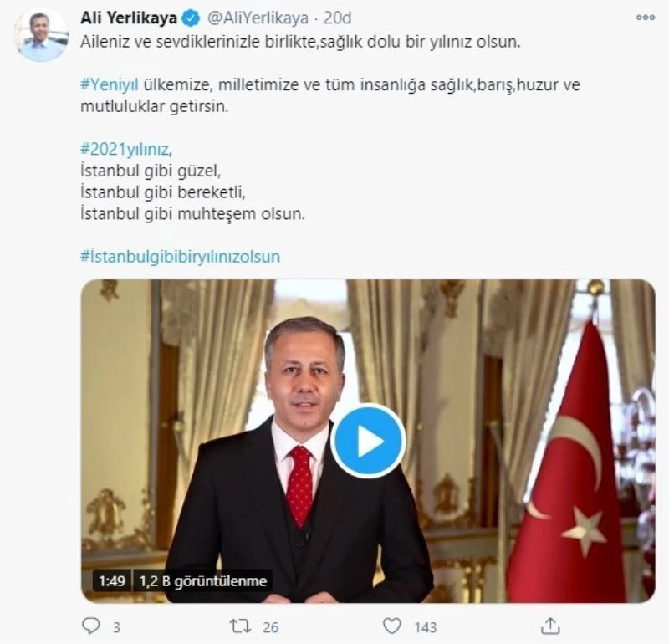Click the 1,2 B görüntülenme view count
669x644 pixels.
click(x=202, y=580)
